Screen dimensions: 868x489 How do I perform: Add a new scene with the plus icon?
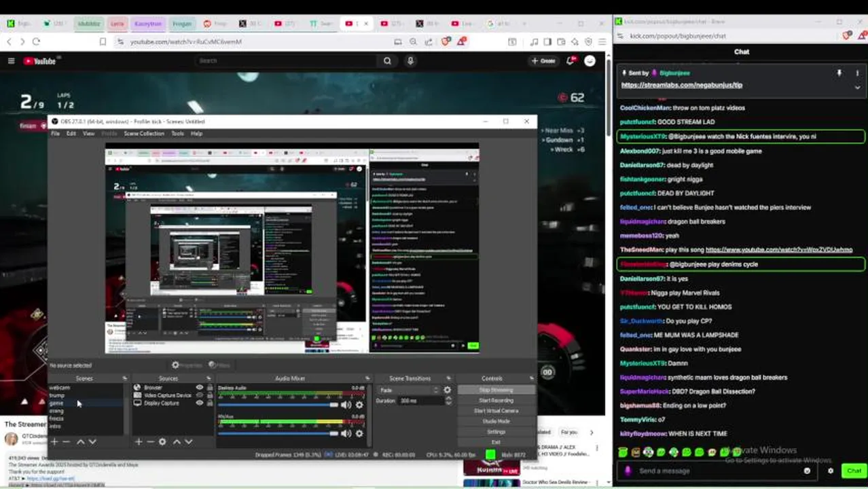[x=54, y=441]
